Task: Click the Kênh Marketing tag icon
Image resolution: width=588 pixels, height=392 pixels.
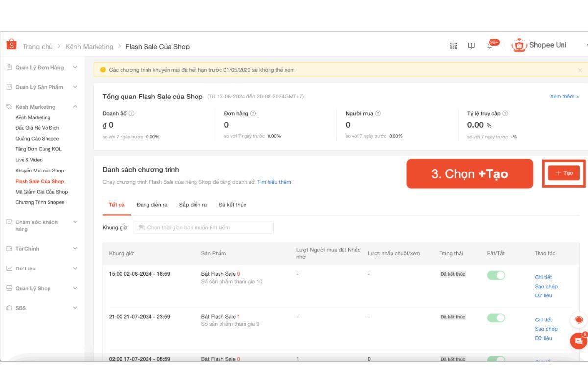Action: (x=9, y=106)
